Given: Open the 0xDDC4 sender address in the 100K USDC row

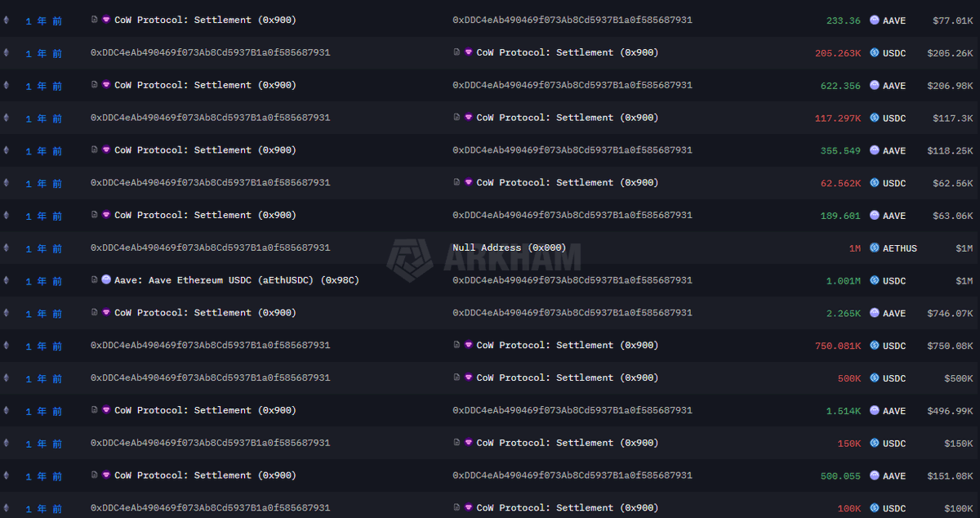Looking at the screenshot, I should click(x=211, y=508).
